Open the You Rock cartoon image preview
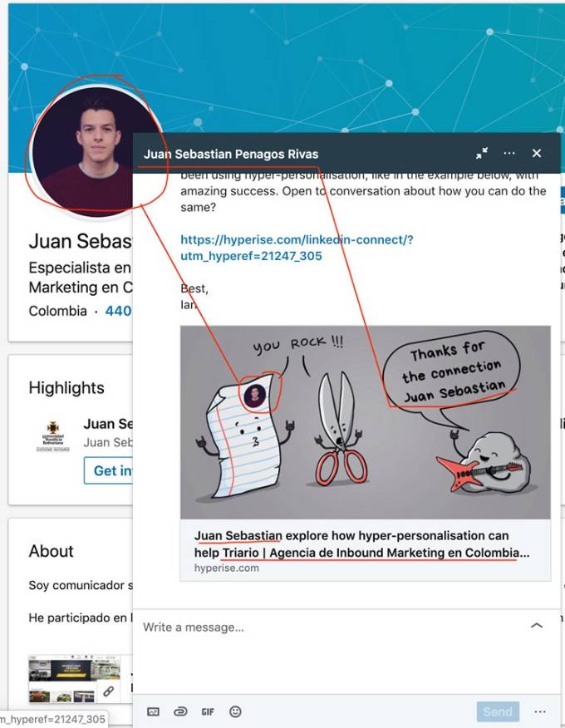 (x=366, y=422)
